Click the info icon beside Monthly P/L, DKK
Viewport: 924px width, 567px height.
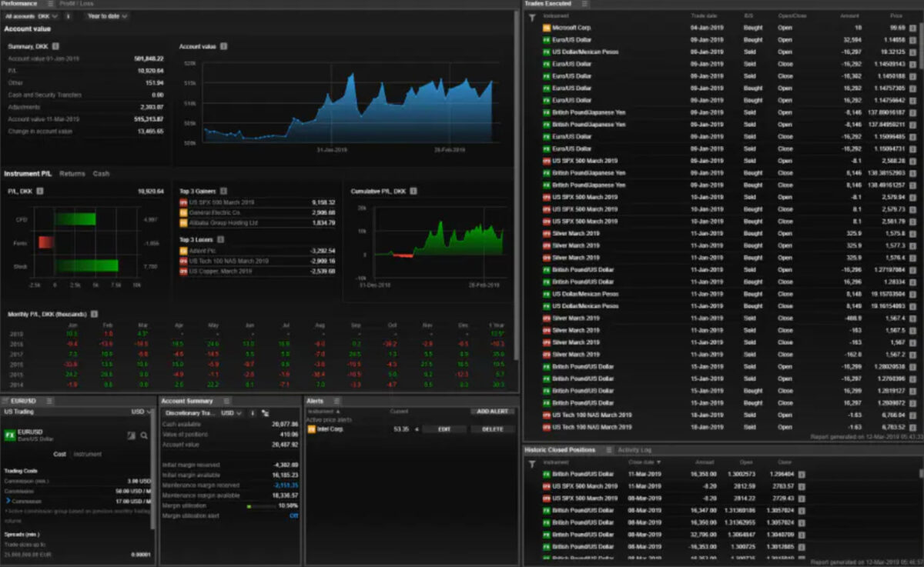(94, 314)
